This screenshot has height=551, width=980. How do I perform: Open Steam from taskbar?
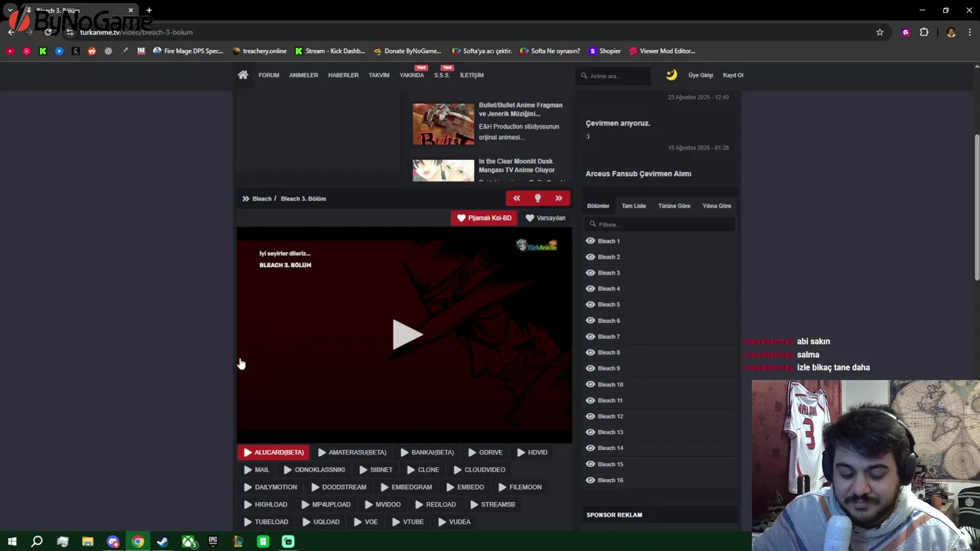coord(162,542)
